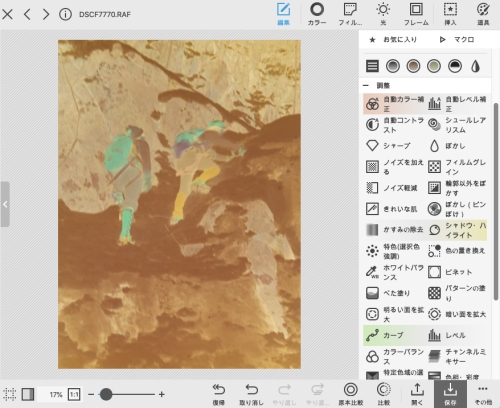Select the olive green circle preset icon
This screenshot has width=500, height=408.
tap(434, 66)
